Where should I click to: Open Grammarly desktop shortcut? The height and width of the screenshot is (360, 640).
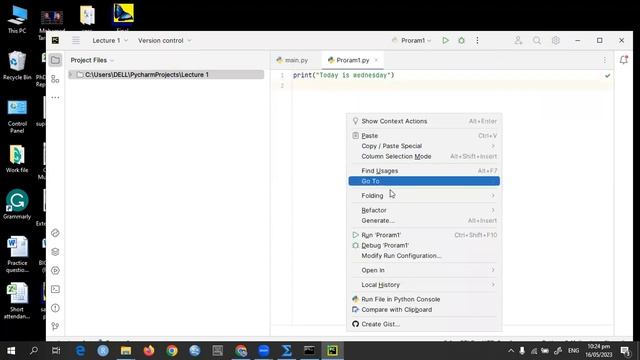pyautogui.click(x=17, y=204)
